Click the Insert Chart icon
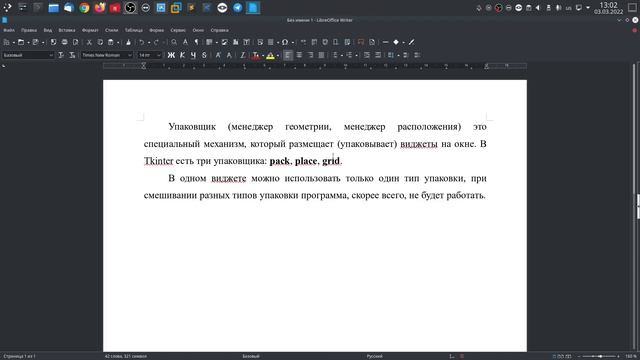This screenshot has height=360, width=640. tap(236, 42)
